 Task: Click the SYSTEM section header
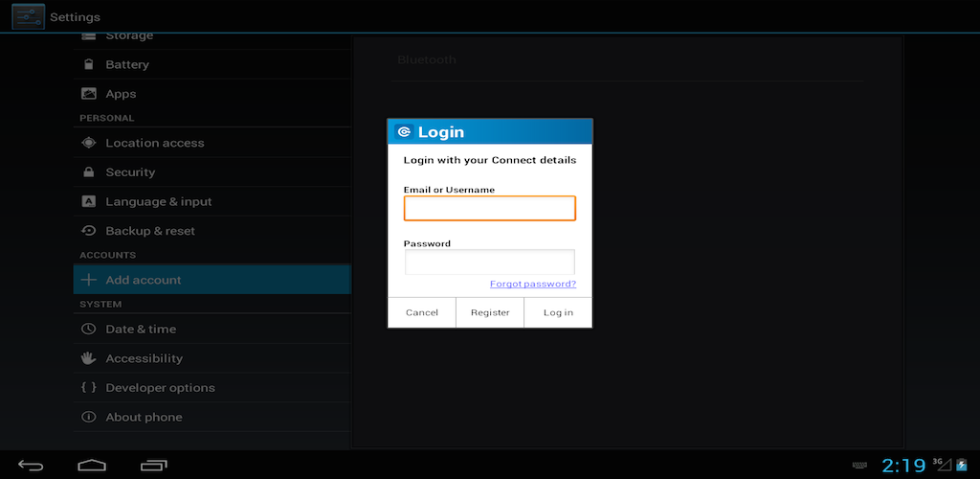click(100, 304)
